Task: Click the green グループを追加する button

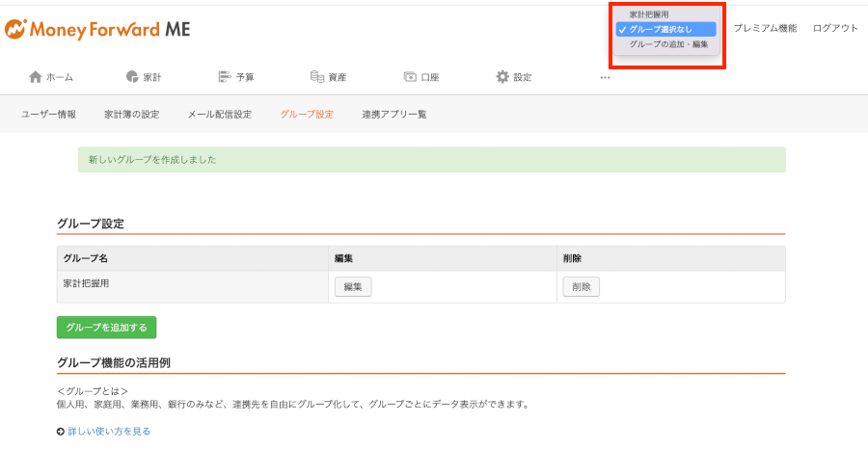Action: tap(106, 328)
